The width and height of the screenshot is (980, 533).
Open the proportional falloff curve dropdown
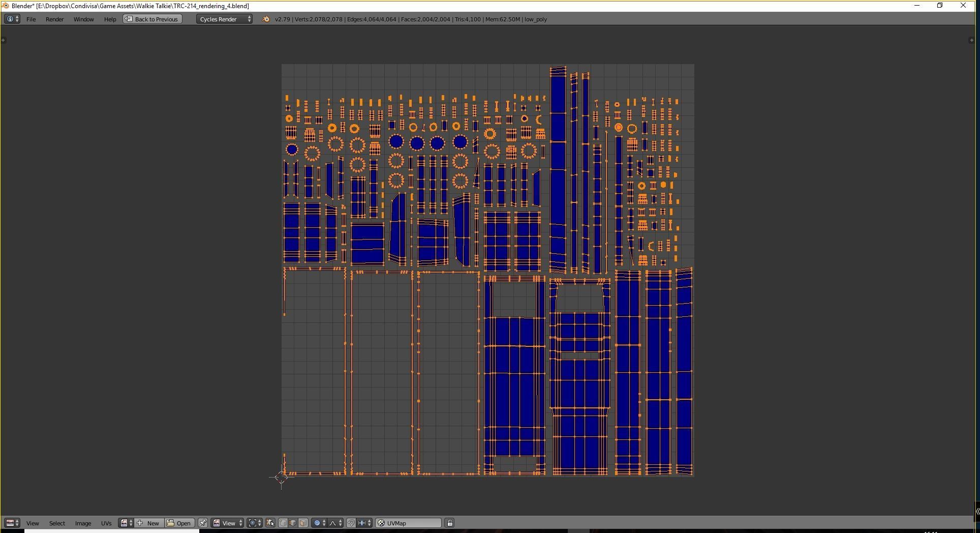click(x=335, y=523)
